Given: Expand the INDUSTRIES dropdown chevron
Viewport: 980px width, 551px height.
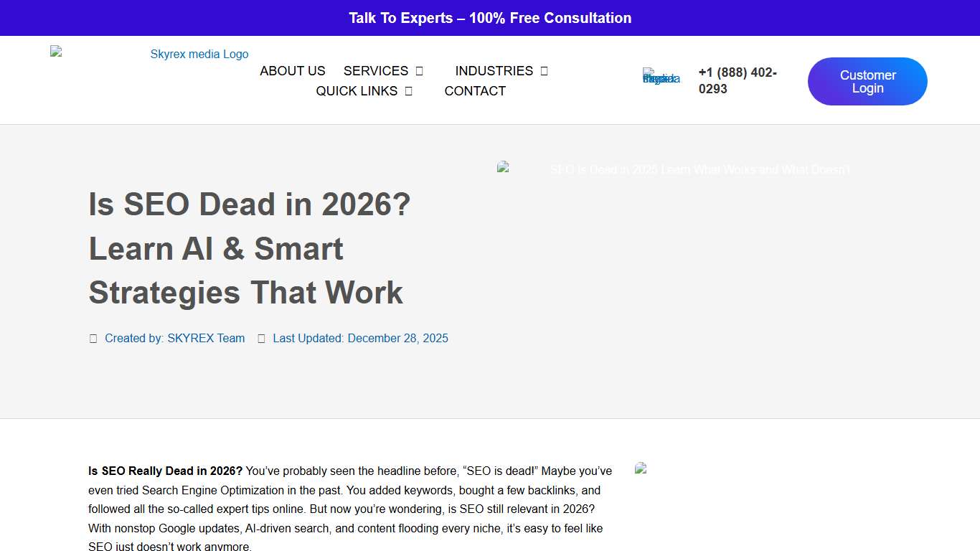Looking at the screenshot, I should click(543, 70).
